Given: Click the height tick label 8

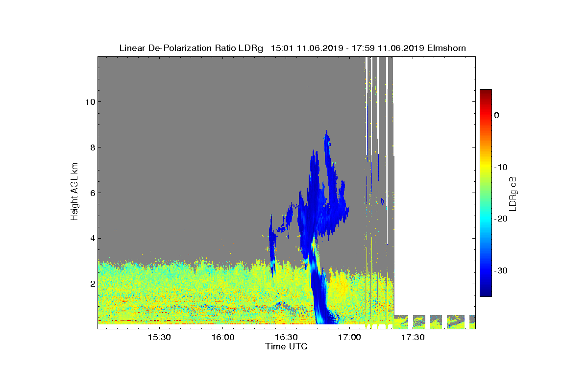Looking at the screenshot, I should (92, 147).
